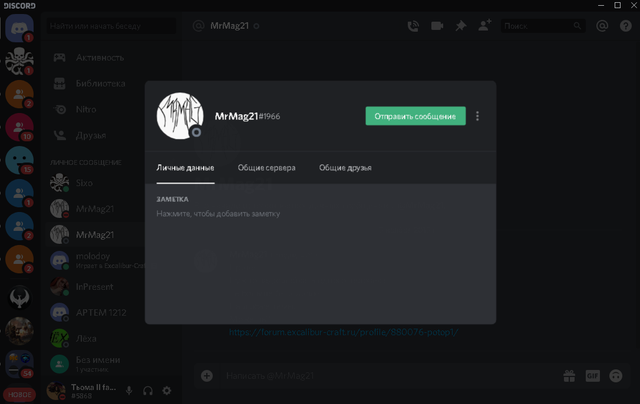
Task: Open the Nitro gift icon
Action: (569, 376)
